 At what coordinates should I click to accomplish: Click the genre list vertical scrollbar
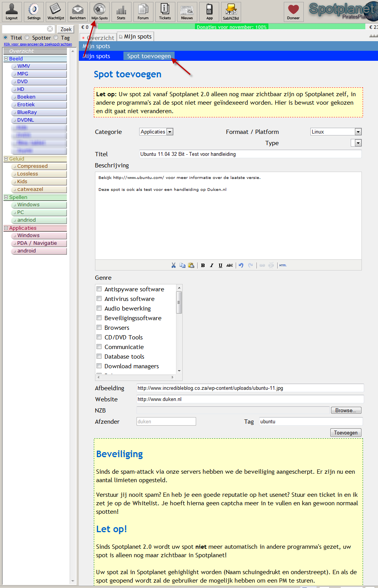pyautogui.click(x=179, y=329)
